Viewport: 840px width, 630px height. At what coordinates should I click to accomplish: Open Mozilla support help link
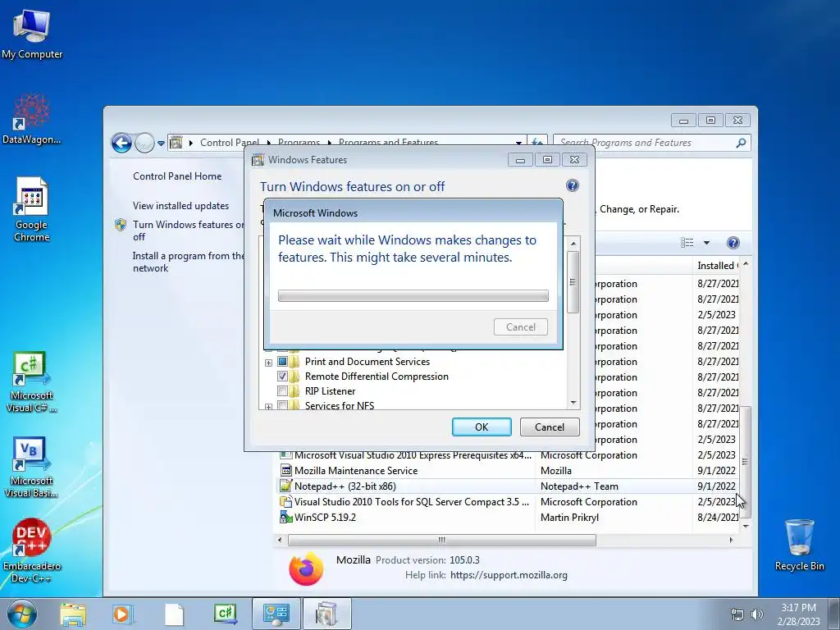[x=509, y=575]
